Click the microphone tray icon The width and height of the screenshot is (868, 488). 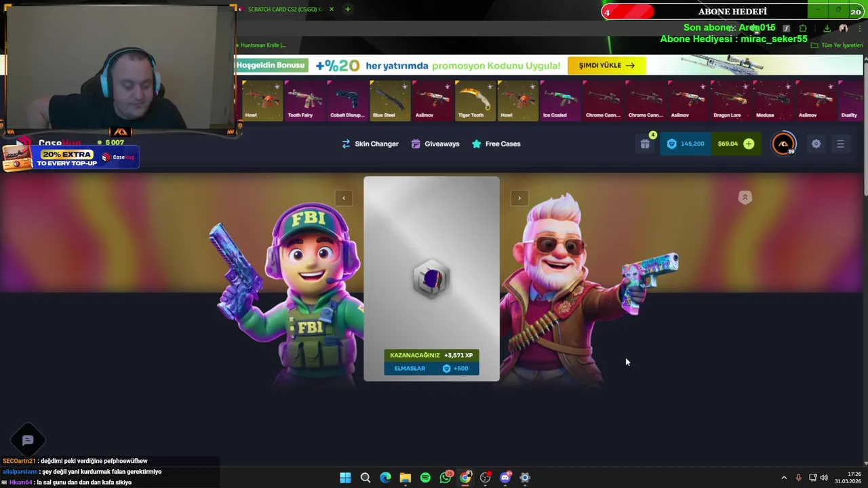click(798, 478)
